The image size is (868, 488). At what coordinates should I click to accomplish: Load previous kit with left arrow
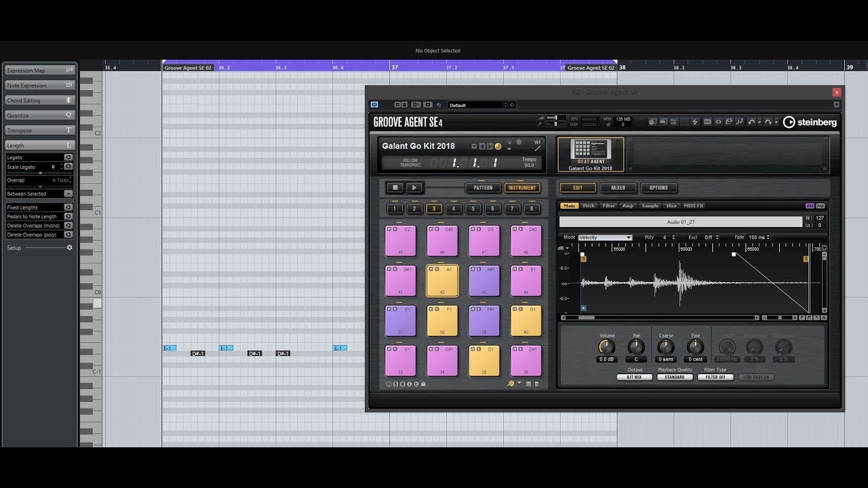(482, 146)
